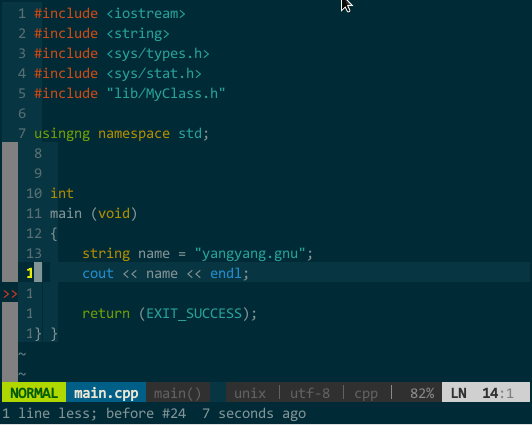532x425 pixels.
Task: Click the gray fold column below the error sign
Action: coord(10,342)
